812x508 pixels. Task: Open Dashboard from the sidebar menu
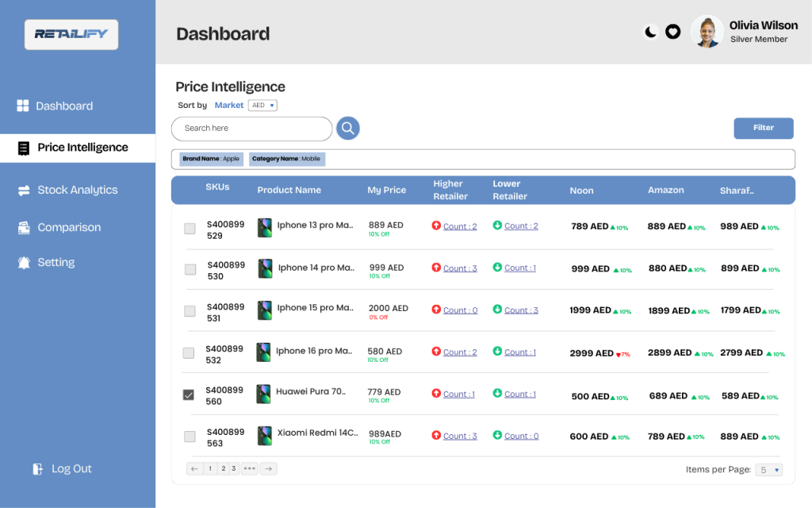point(63,106)
